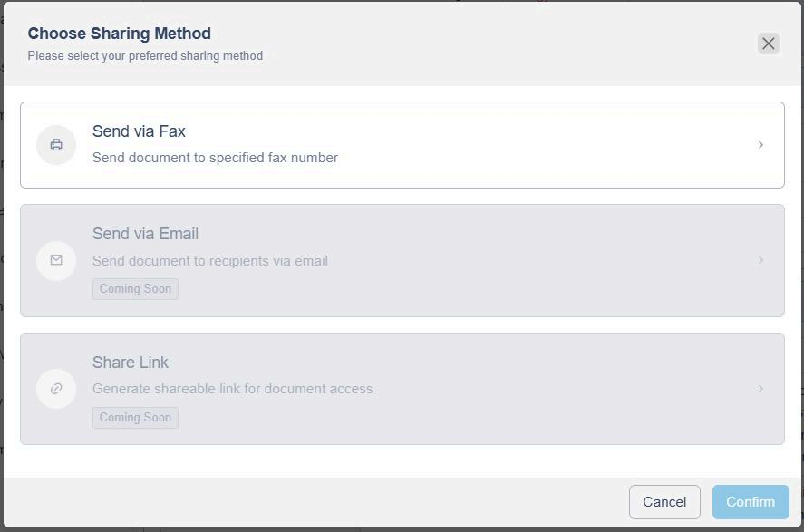Close the Choose Sharing Method dialog
This screenshot has height=532, width=804.
pyautogui.click(x=768, y=44)
